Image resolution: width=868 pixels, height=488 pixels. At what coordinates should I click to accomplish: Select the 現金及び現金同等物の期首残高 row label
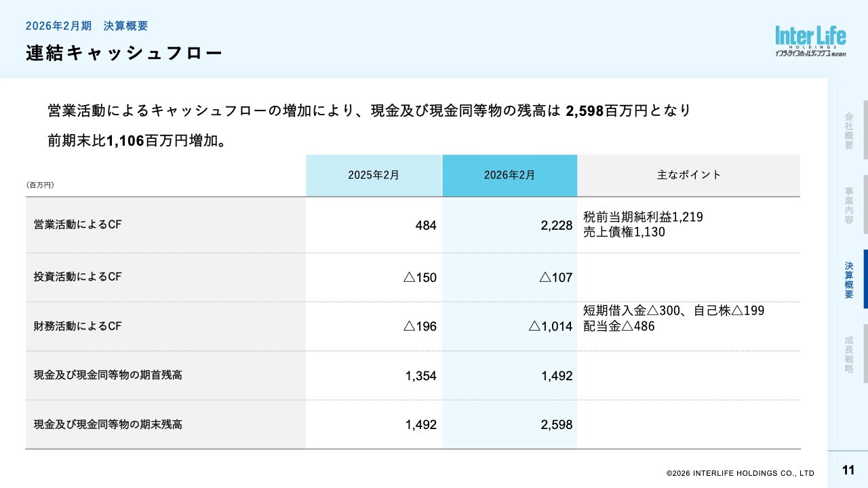point(108,375)
